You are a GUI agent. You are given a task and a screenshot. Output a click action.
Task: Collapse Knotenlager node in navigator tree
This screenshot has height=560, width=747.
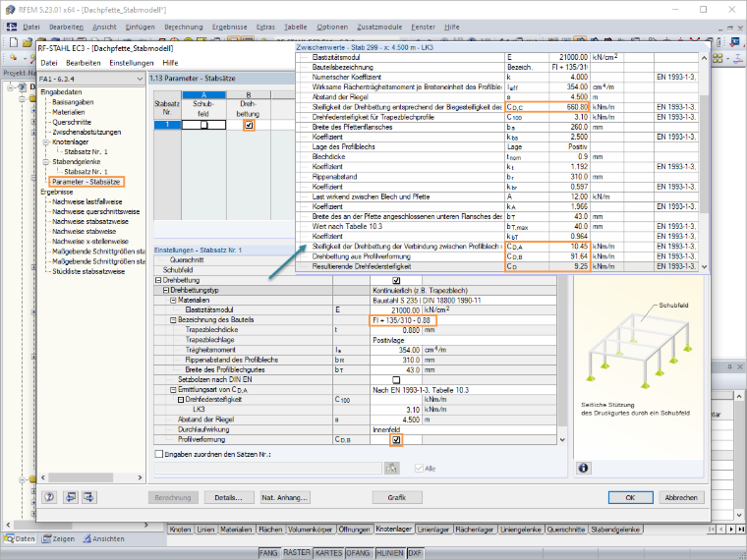(x=46, y=141)
